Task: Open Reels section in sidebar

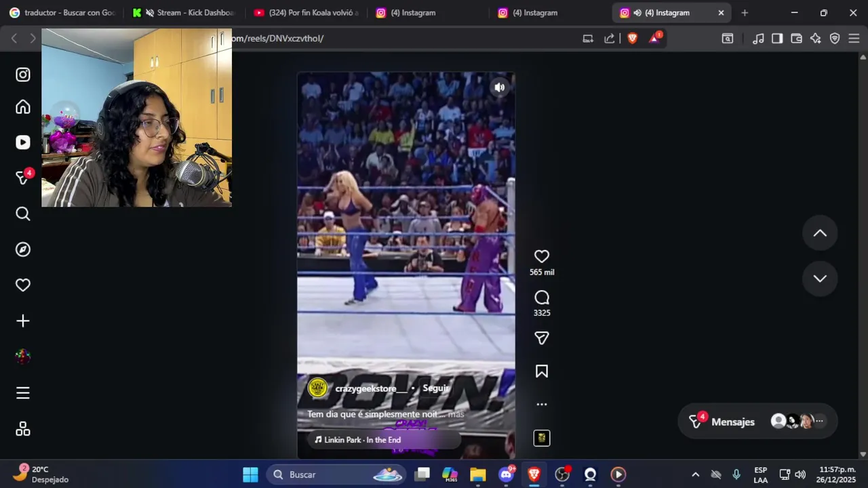Action: 23,142
